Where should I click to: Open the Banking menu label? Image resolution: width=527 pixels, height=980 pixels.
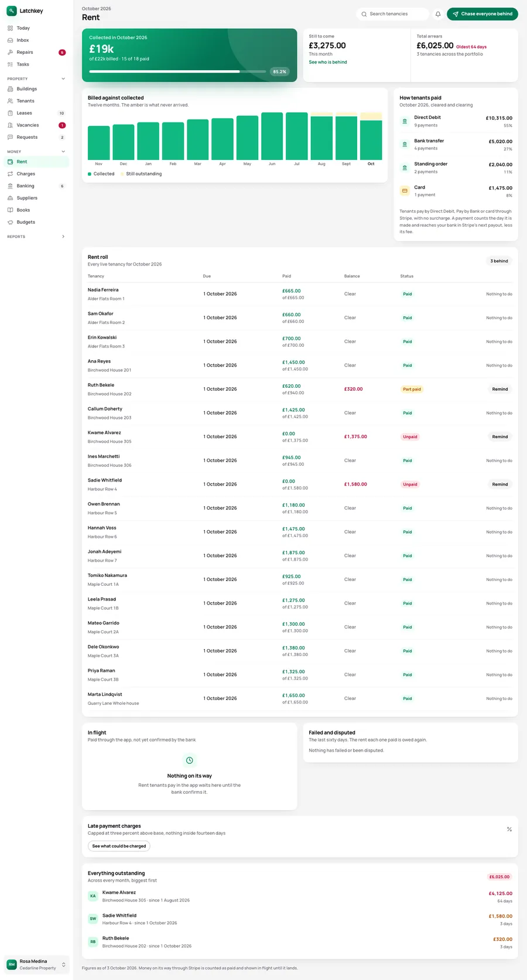point(26,186)
